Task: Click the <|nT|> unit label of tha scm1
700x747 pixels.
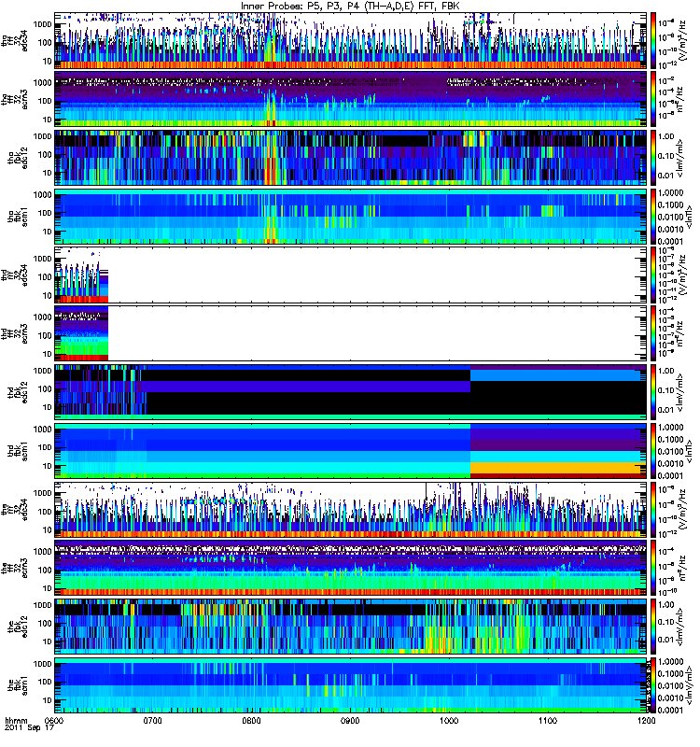Action: tap(689, 217)
